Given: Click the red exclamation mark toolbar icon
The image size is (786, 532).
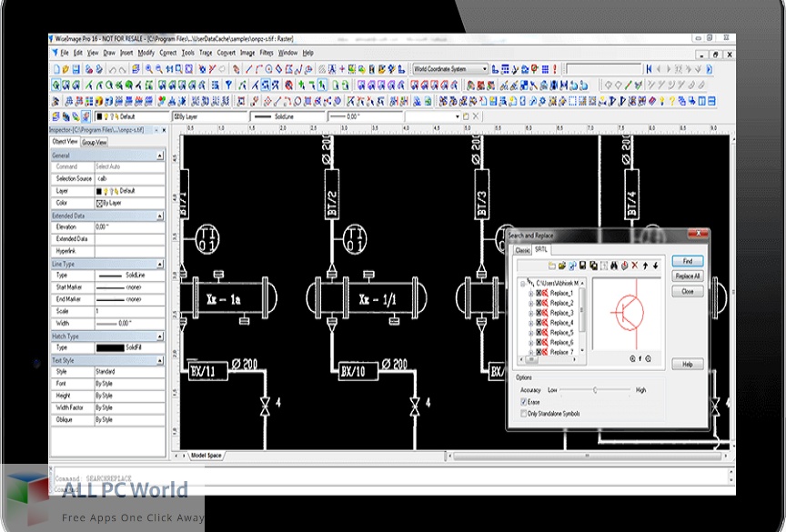Looking at the screenshot, I should coord(555,69).
